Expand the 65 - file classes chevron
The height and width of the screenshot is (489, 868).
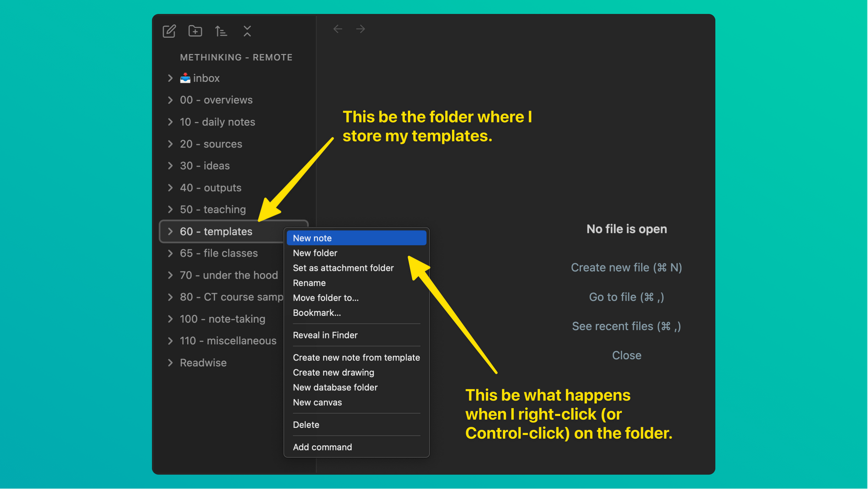(x=170, y=253)
